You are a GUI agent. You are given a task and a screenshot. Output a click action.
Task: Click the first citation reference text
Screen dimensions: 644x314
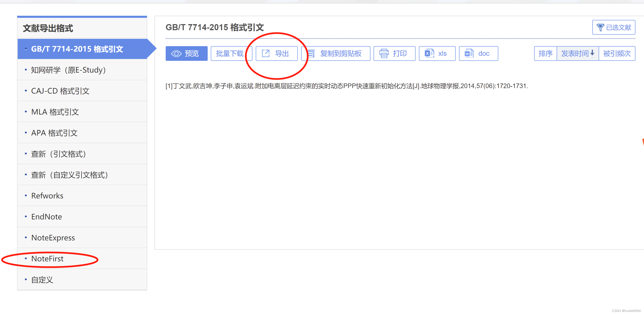[346, 86]
